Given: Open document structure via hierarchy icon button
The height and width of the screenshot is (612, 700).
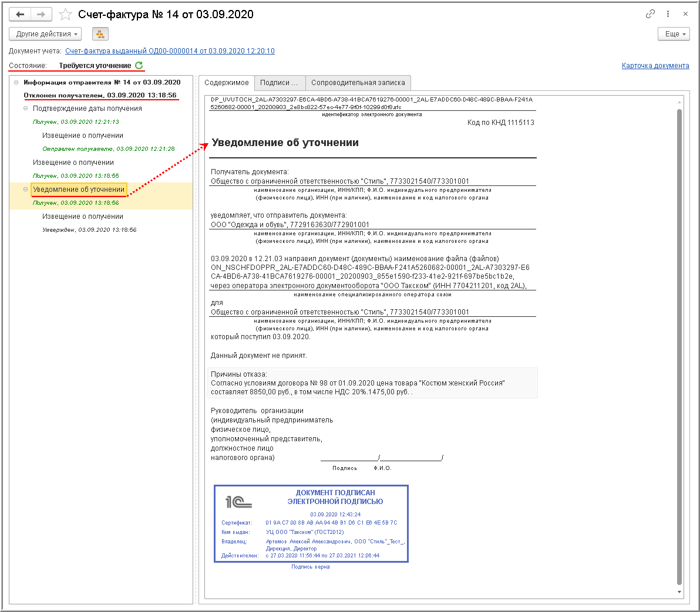Looking at the screenshot, I should [x=100, y=34].
